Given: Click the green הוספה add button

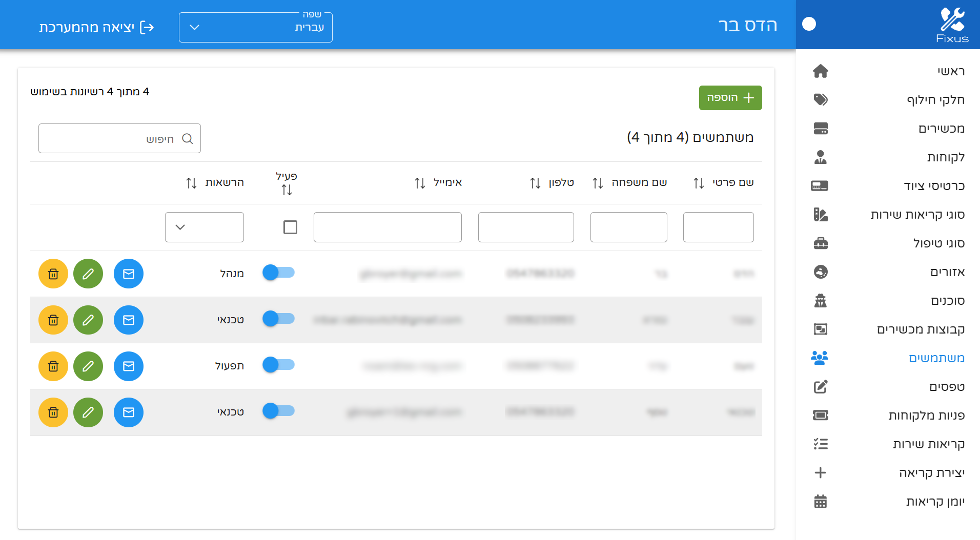Looking at the screenshot, I should [730, 98].
